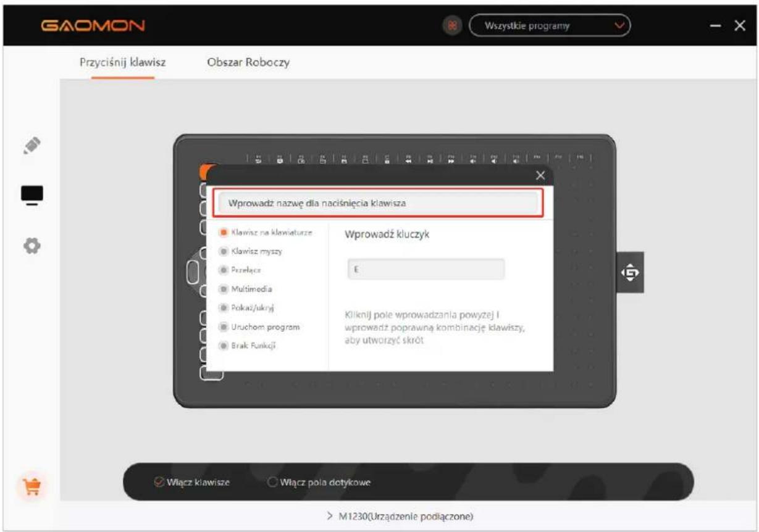This screenshot has height=532, width=759.
Task: Close the key assignment dialog
Action: 540,175
